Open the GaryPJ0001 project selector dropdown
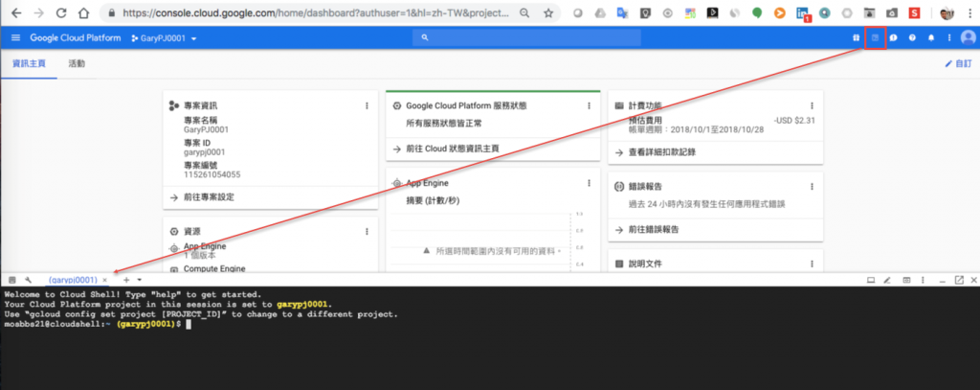980x390 pixels. (x=165, y=38)
